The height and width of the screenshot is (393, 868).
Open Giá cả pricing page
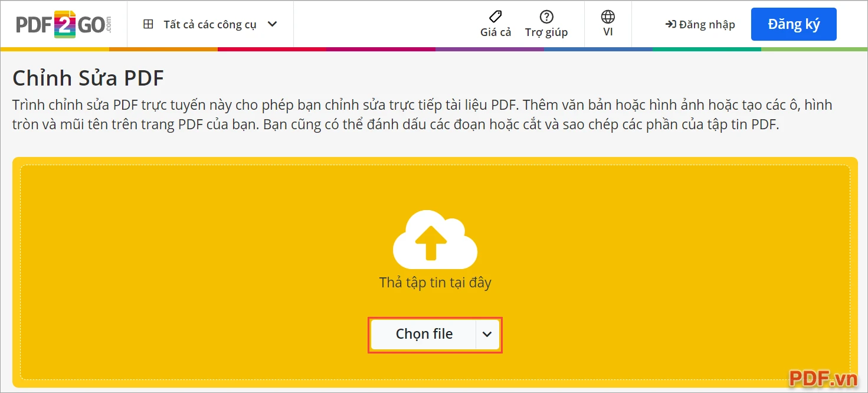click(496, 24)
